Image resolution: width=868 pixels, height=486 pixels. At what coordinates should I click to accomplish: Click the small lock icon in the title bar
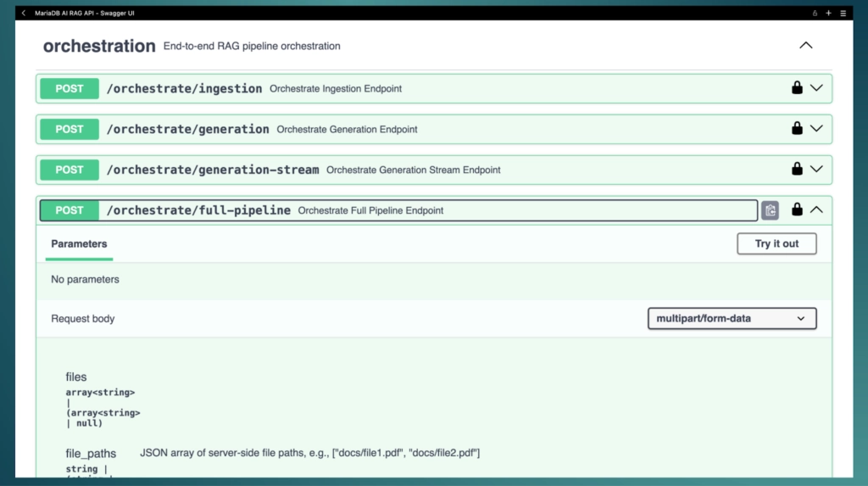tap(815, 13)
